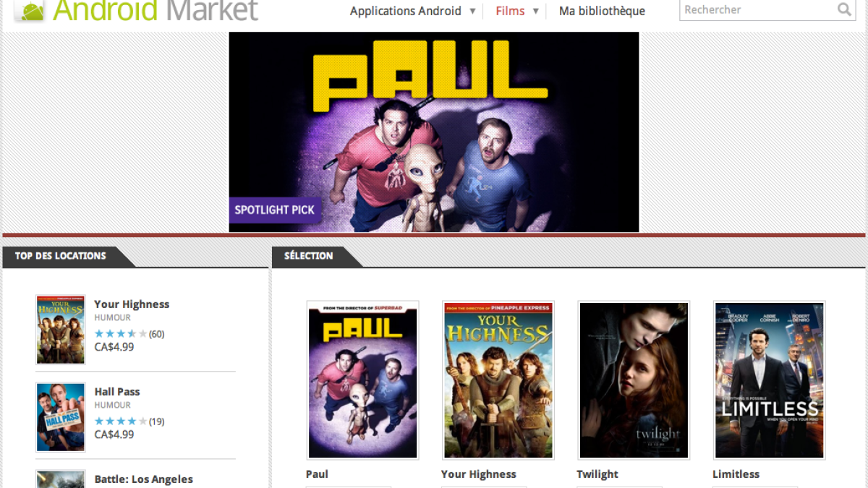
Task: Expand the Films dropdown arrow
Action: click(536, 11)
